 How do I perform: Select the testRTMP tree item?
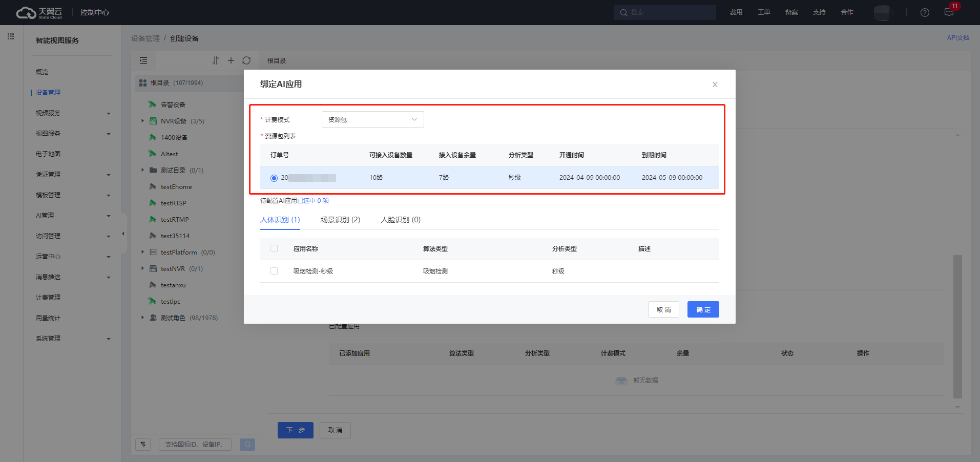pos(175,220)
